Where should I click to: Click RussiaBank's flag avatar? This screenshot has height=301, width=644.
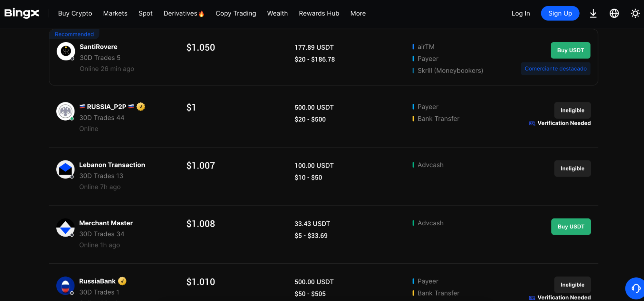pos(65,286)
